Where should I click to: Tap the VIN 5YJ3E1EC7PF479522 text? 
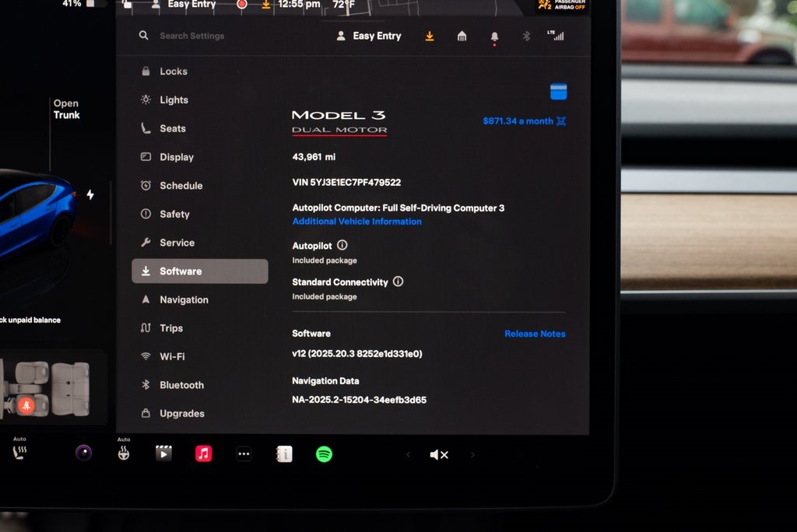[346, 183]
